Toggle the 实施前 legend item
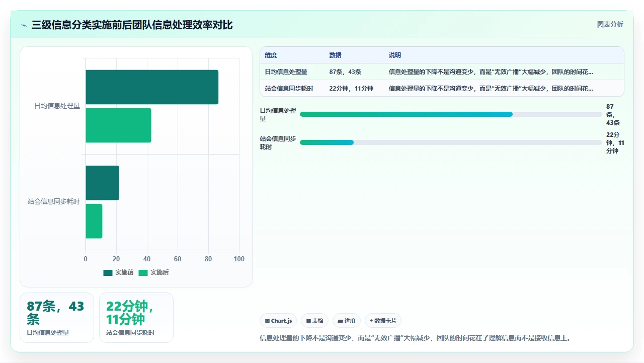644x363 pixels. [x=119, y=272]
